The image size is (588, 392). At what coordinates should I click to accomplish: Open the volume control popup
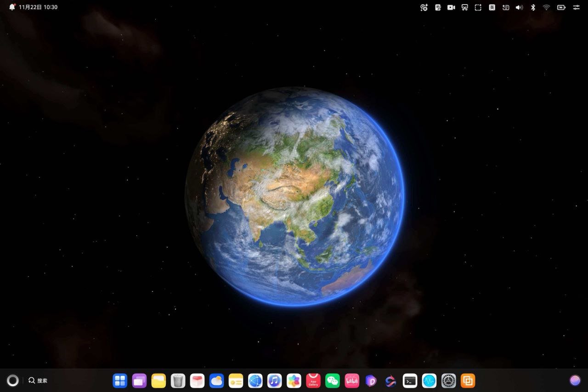click(x=519, y=7)
